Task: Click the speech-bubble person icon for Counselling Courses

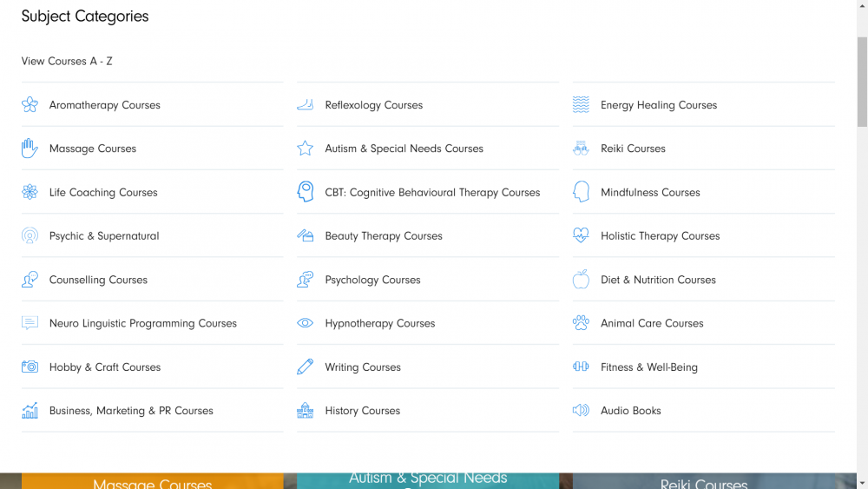Action: pos(30,280)
